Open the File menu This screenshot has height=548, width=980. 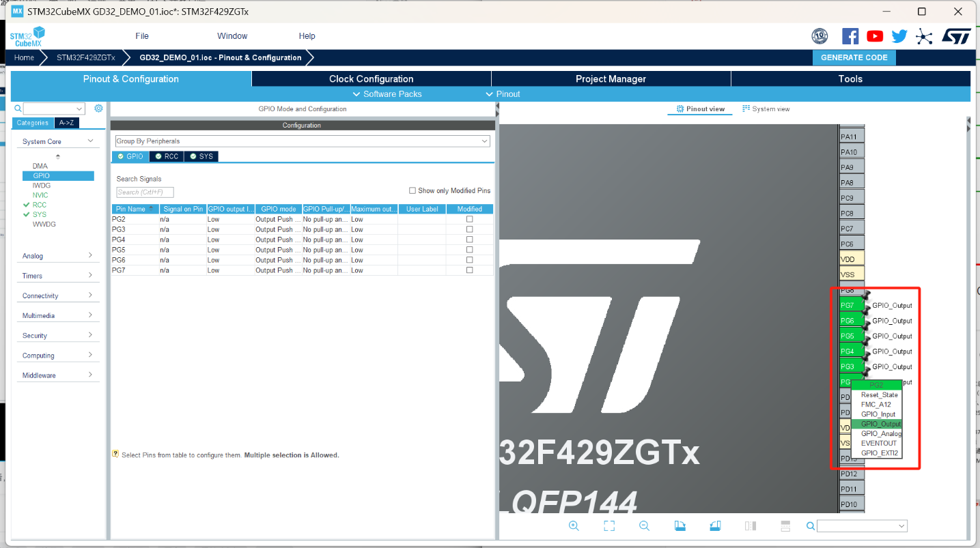[142, 36]
